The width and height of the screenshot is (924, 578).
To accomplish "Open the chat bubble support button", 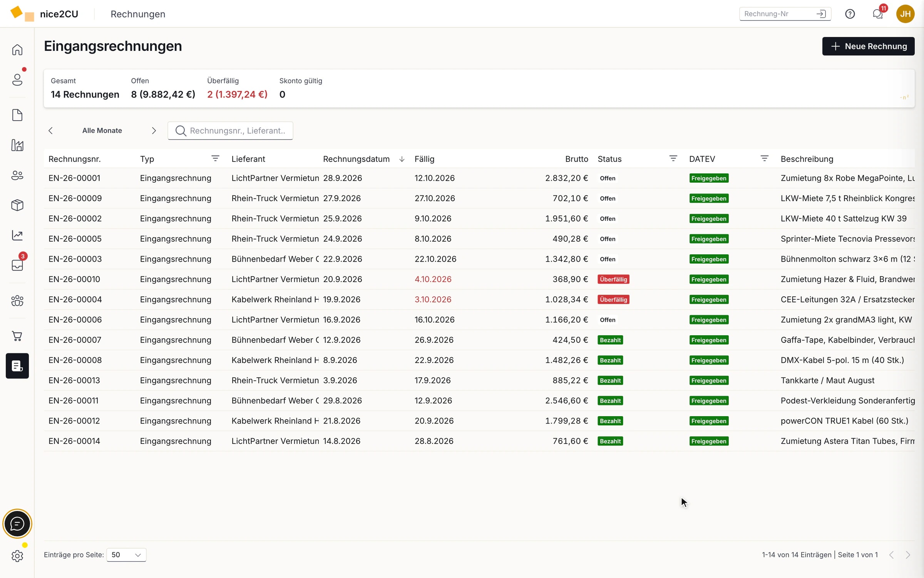I will 17,524.
